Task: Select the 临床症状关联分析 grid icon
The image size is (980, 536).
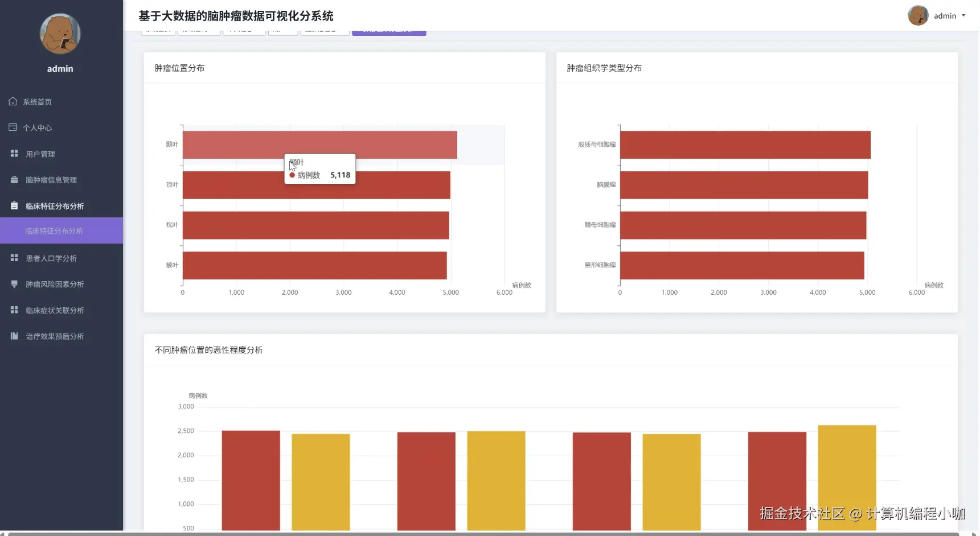Action: pyautogui.click(x=14, y=310)
